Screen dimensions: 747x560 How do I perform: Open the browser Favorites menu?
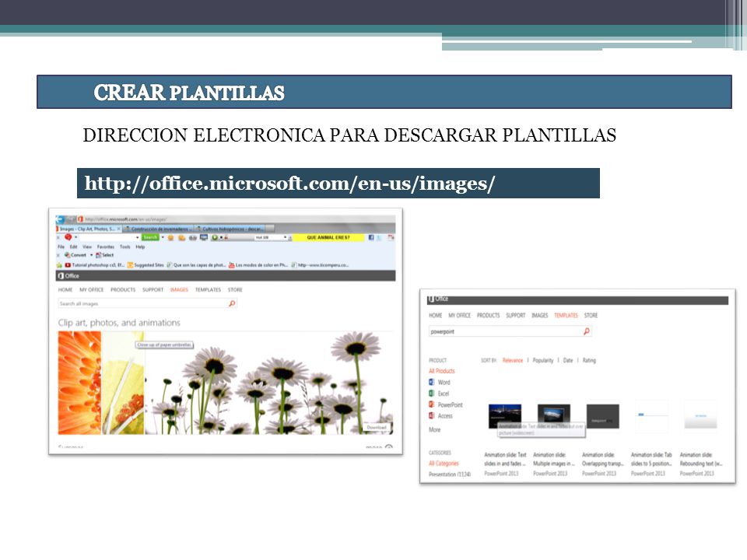(x=106, y=247)
